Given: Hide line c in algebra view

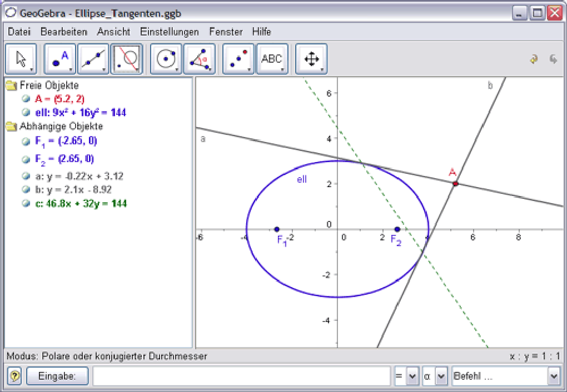Looking at the screenshot, I should click(26, 204).
